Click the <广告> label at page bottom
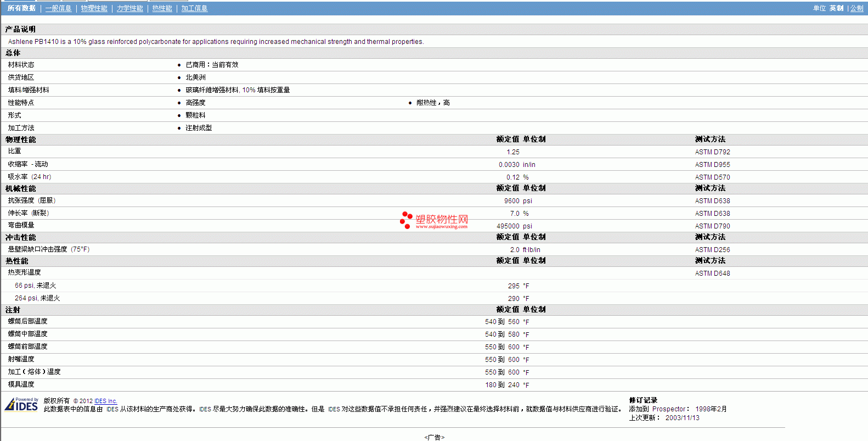Viewport: 868px width, 441px height. coord(434,437)
